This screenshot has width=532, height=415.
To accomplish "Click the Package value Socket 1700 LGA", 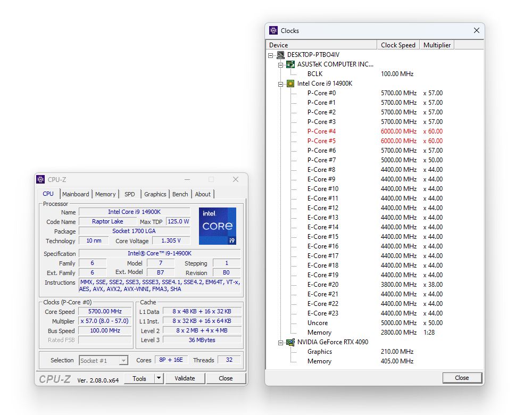I will coord(135,231).
